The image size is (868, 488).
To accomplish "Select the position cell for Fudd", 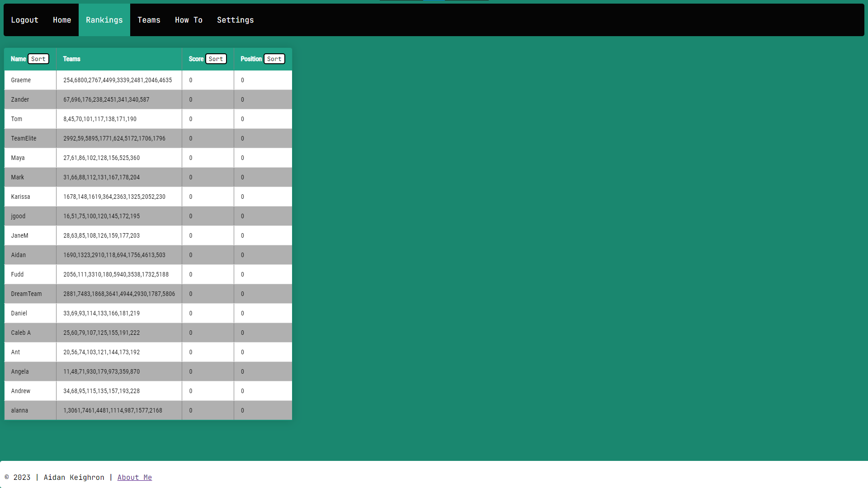I will 263,274.
